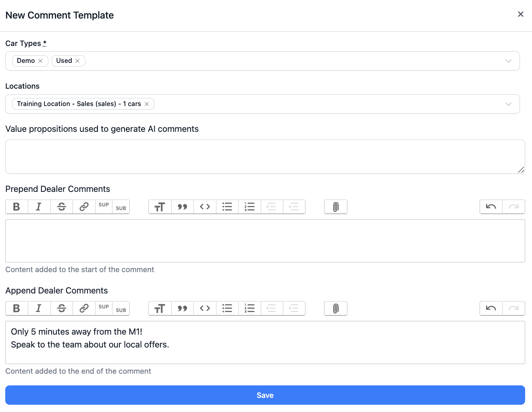This screenshot has height=412, width=532.
Task: Click heading text-size icon in Prepend toolbar
Action: (160, 207)
